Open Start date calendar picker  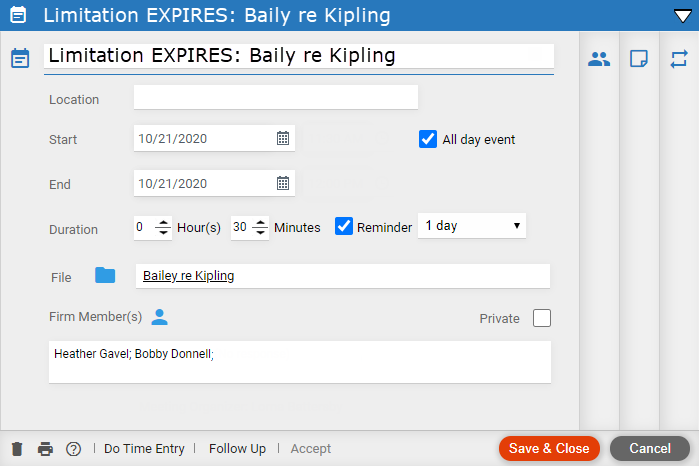(x=283, y=138)
